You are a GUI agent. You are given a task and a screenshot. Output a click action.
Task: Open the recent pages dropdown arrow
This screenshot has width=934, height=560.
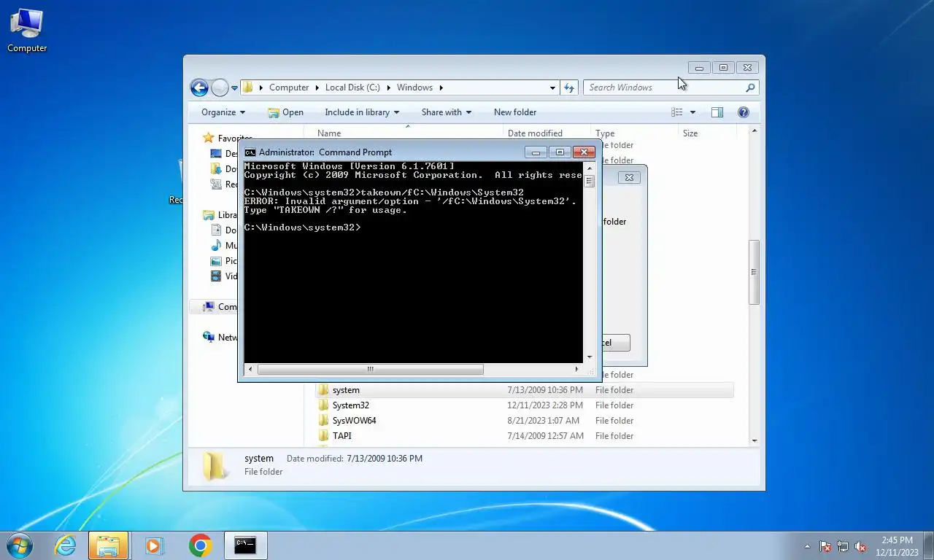[x=234, y=87]
